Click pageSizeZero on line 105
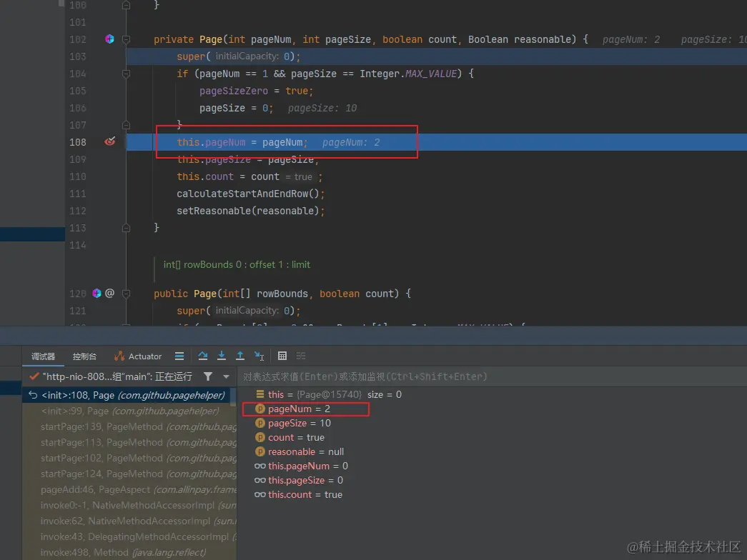The height and width of the screenshot is (560, 747). click(234, 91)
